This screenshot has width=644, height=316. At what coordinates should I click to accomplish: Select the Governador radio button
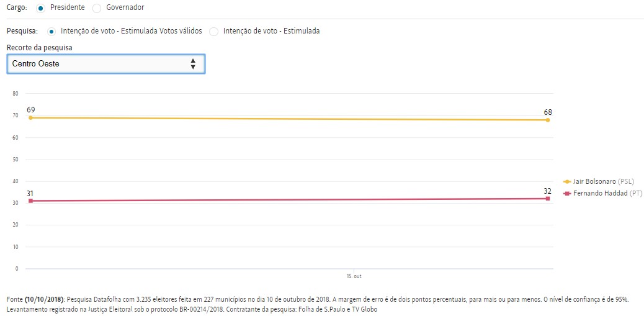click(96, 7)
